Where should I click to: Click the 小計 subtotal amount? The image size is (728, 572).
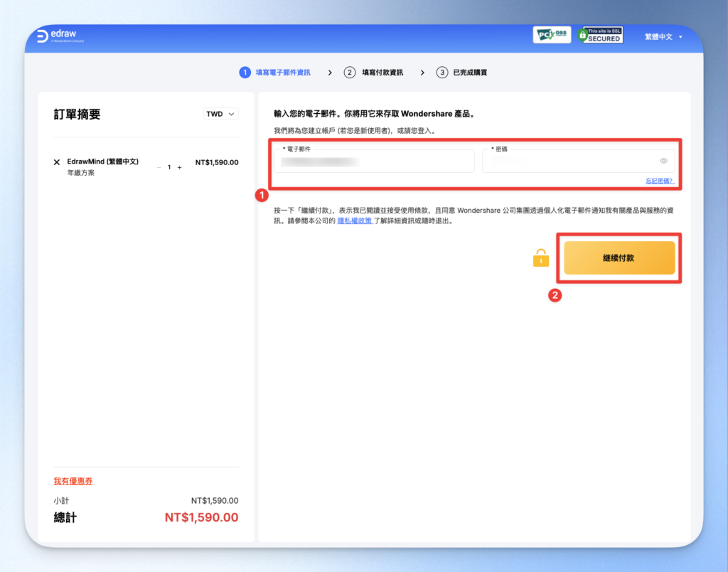tap(215, 501)
